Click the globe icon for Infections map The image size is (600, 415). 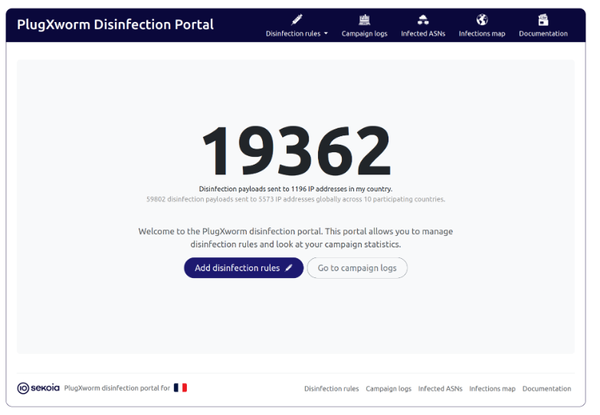(482, 20)
